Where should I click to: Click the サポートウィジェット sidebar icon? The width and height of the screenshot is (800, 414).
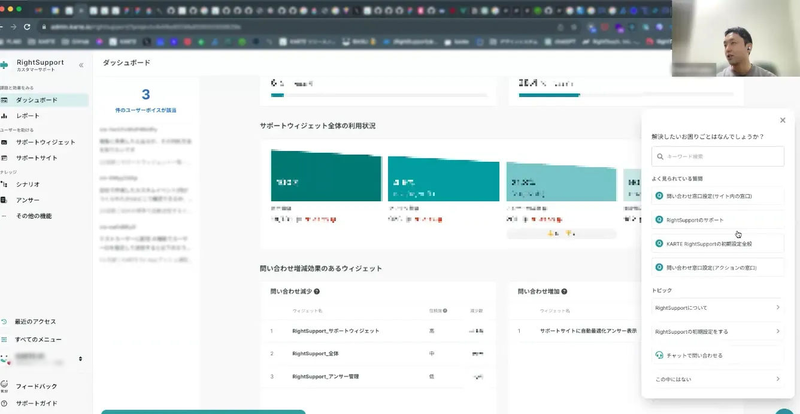[x=4, y=142]
